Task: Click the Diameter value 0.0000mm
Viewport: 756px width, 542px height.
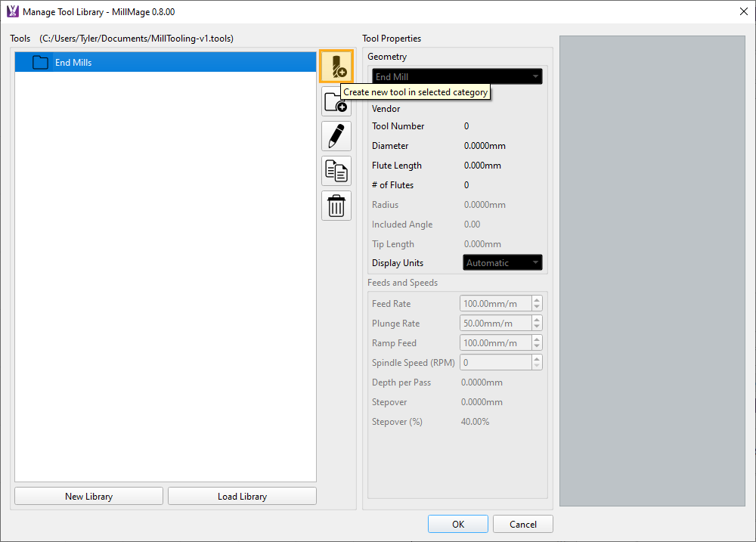Action: (x=484, y=146)
